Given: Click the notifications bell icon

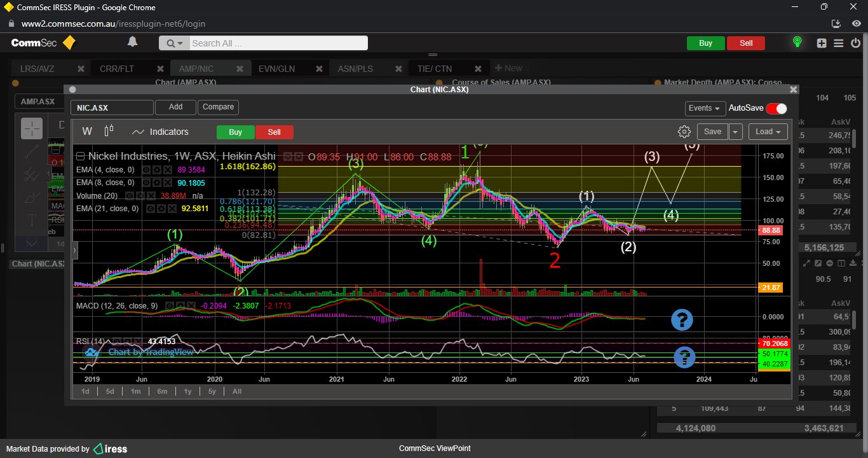Looking at the screenshot, I should [132, 42].
